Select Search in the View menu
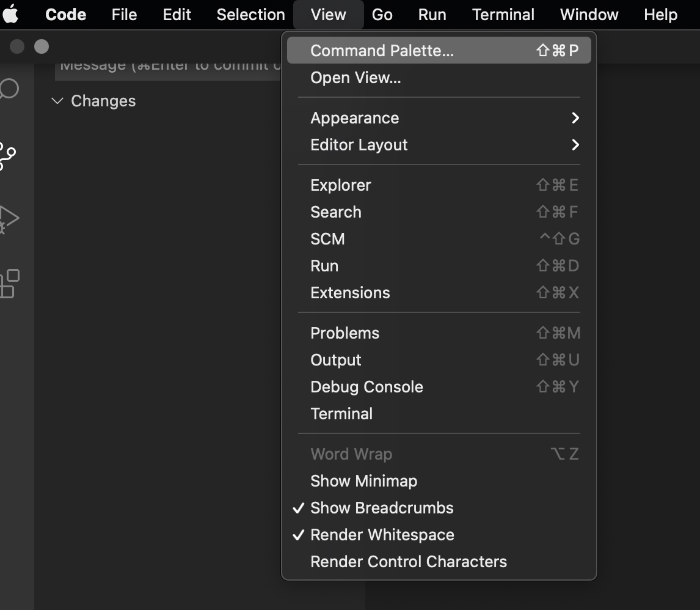The width and height of the screenshot is (700, 610). click(439, 211)
